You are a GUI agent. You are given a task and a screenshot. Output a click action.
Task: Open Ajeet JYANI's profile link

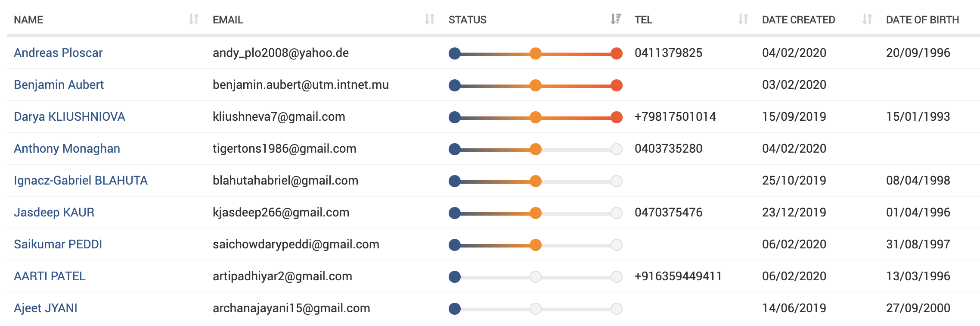[x=46, y=308]
